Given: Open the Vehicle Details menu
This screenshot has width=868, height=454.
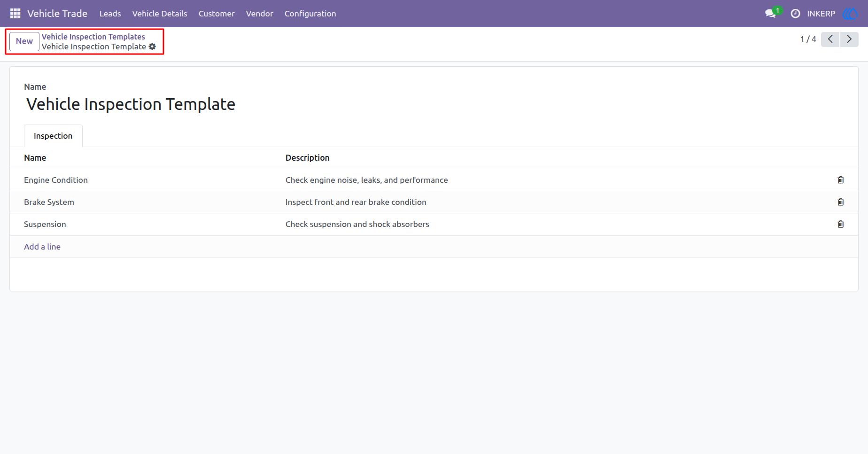Looking at the screenshot, I should click(160, 14).
